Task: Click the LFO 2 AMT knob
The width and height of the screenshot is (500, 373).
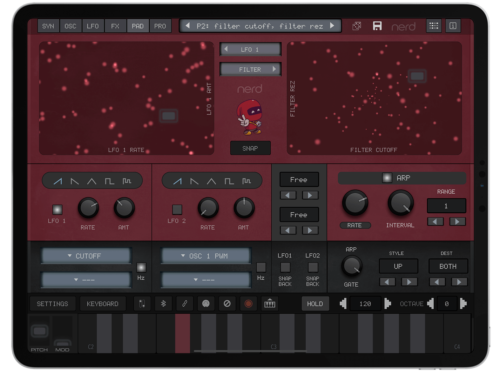Action: (x=244, y=208)
